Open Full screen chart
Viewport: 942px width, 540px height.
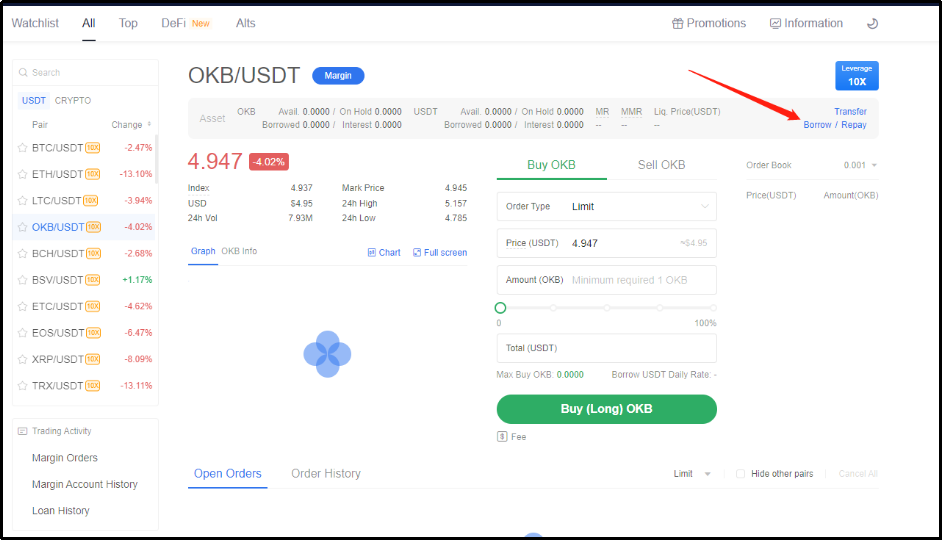[x=440, y=253]
